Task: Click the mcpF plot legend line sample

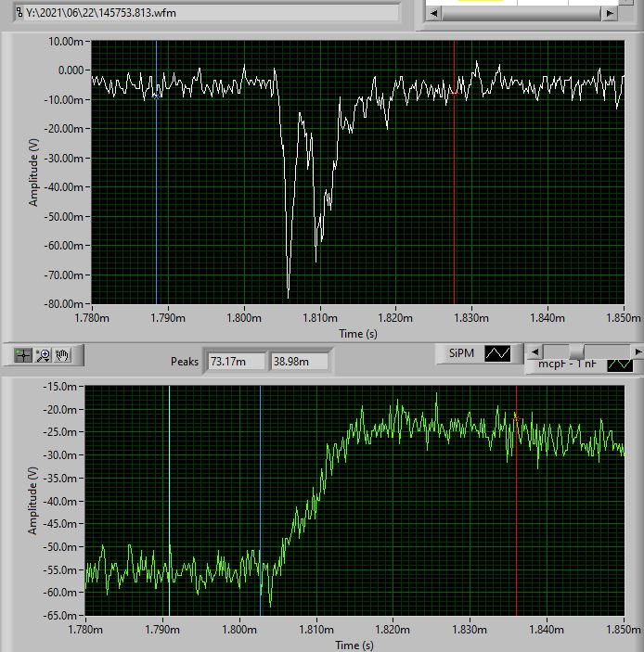Action: click(x=619, y=364)
